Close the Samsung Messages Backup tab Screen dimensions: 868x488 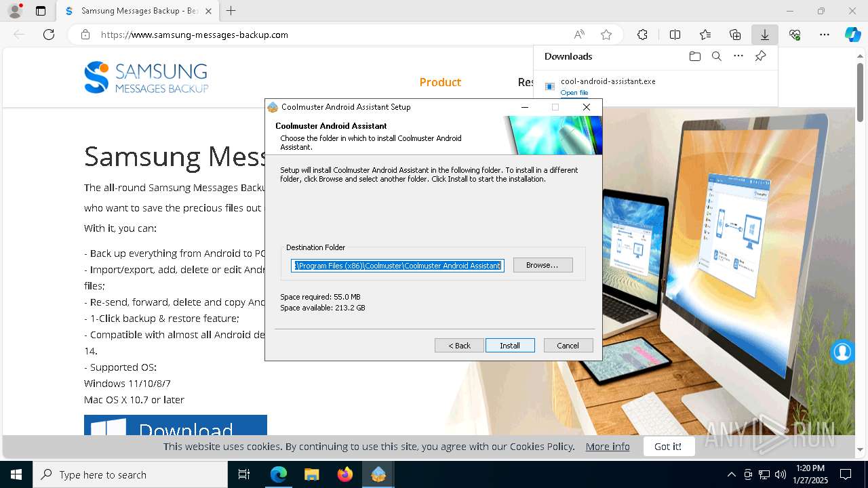[x=208, y=11]
